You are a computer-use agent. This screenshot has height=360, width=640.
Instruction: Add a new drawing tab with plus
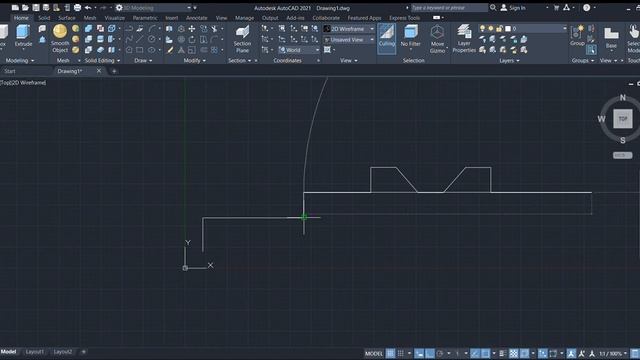[114, 71]
